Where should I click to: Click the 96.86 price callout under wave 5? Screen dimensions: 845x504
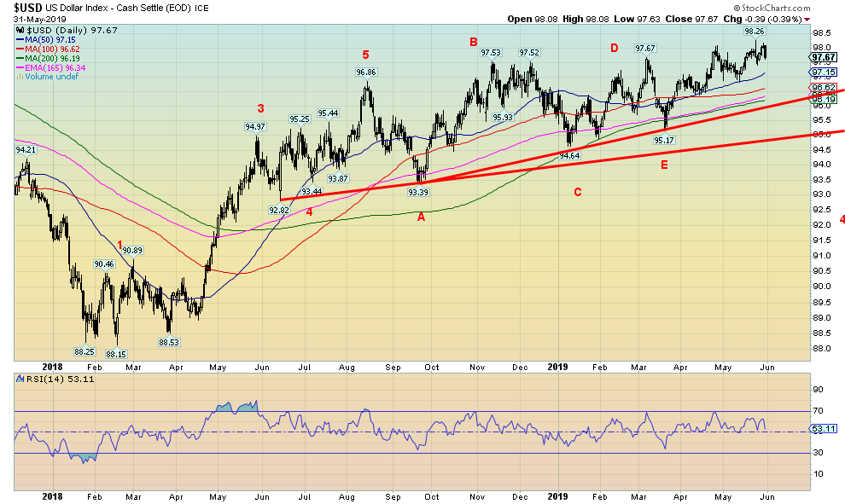point(366,72)
